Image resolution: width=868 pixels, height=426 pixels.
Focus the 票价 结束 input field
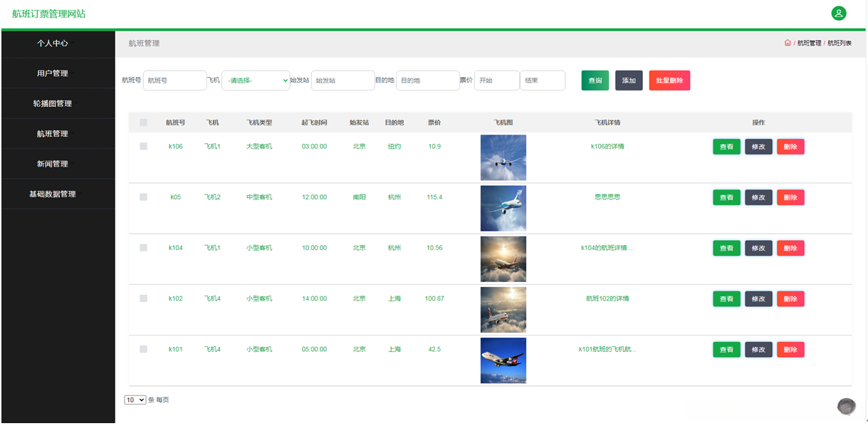coord(543,80)
